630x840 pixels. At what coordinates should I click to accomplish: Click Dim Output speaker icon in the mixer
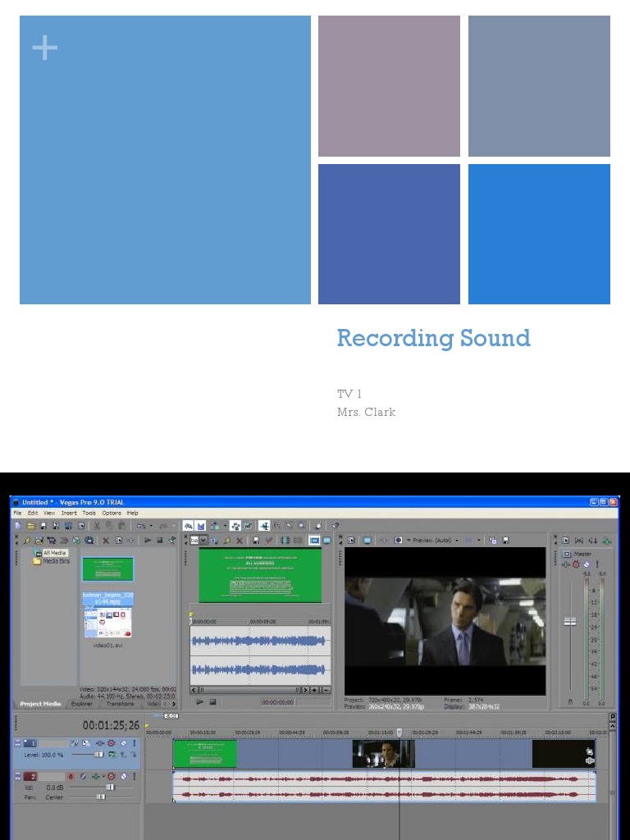pyautogui.click(x=593, y=540)
